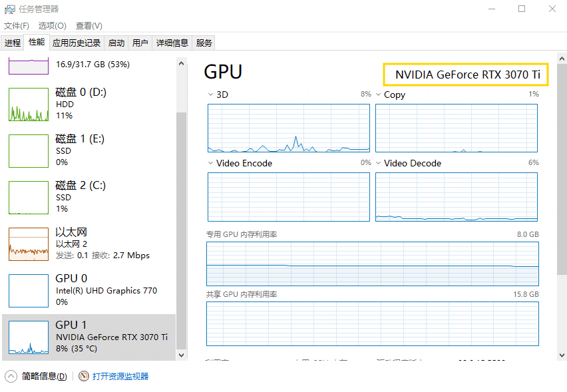Click the 8% value beside 3D
Screen dimensions: 567x392
coord(366,94)
